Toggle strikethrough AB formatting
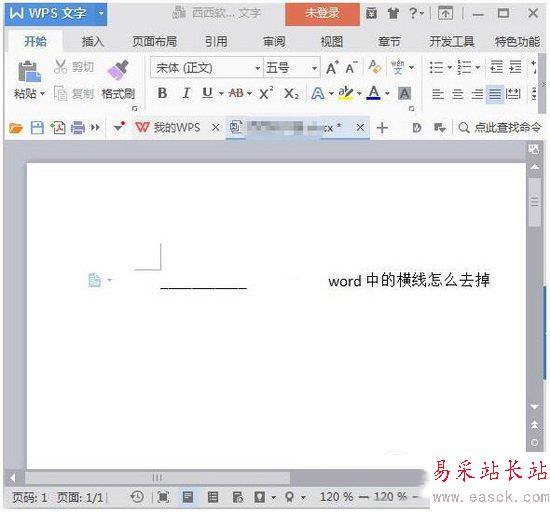550x512 pixels. click(x=236, y=93)
